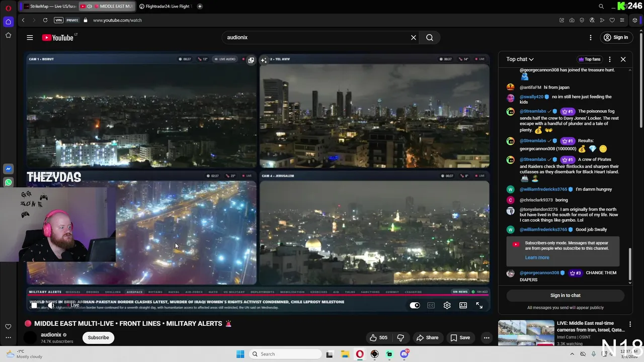Sign in to YouTube account

(x=616, y=37)
